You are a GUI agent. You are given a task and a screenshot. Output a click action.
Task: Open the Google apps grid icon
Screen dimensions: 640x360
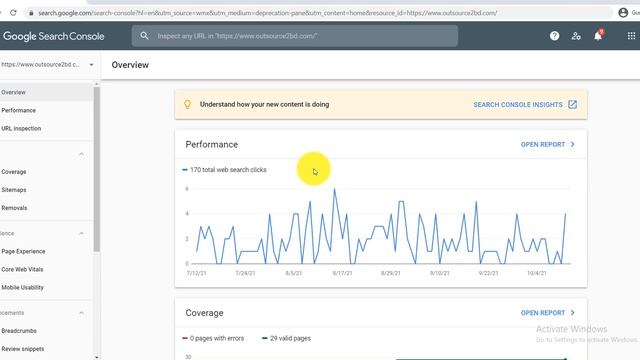click(x=631, y=36)
